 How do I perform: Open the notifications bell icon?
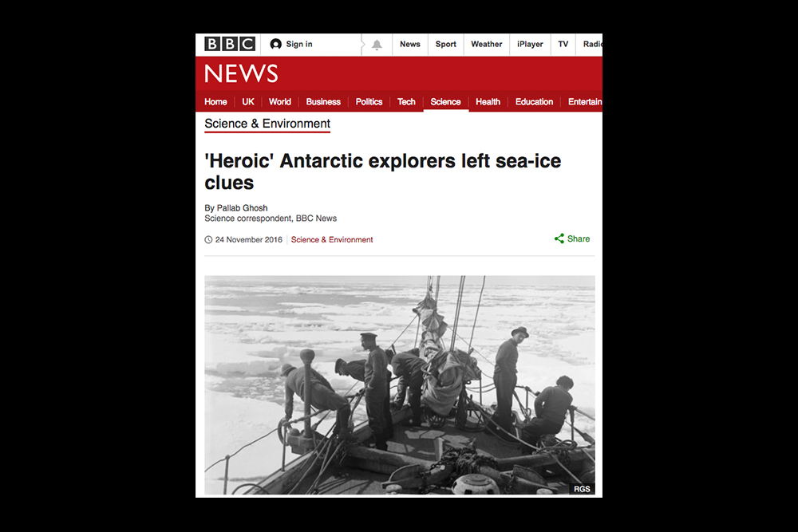377,45
